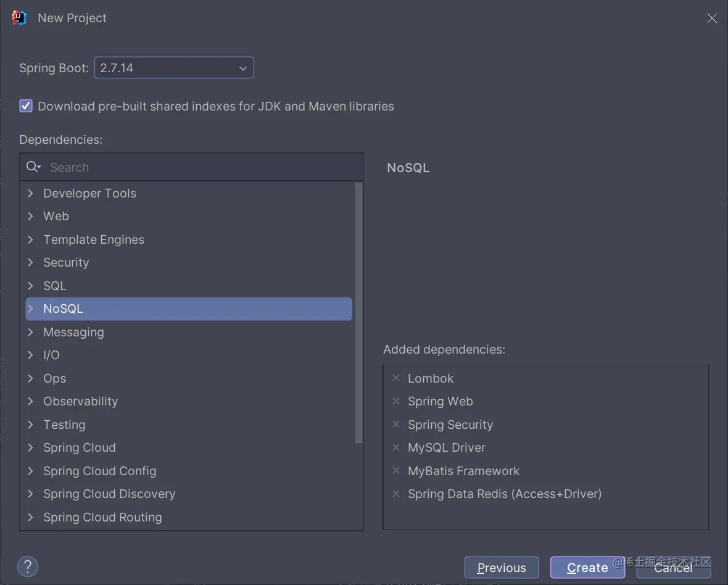The image size is (728, 585).
Task: Expand the Ops category chevron
Action: click(31, 378)
